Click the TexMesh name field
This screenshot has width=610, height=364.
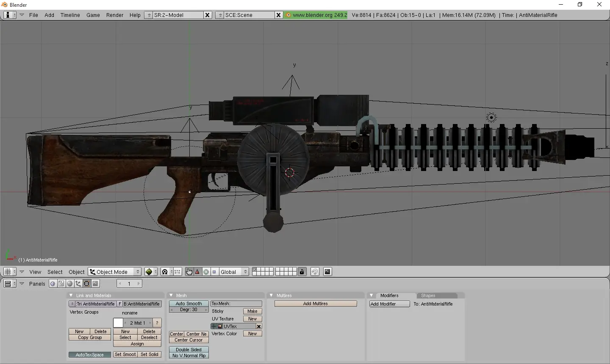pyautogui.click(x=236, y=303)
